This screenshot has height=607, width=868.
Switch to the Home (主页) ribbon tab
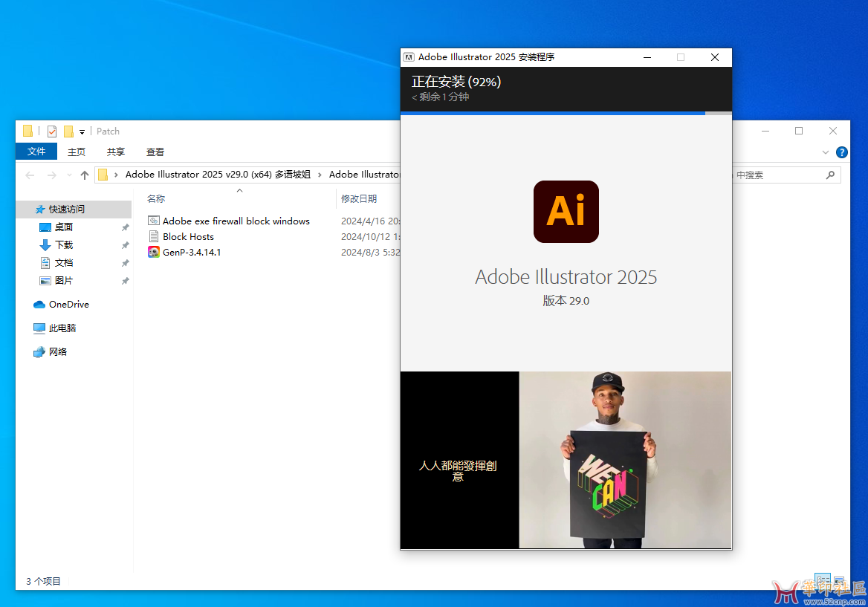(x=77, y=152)
